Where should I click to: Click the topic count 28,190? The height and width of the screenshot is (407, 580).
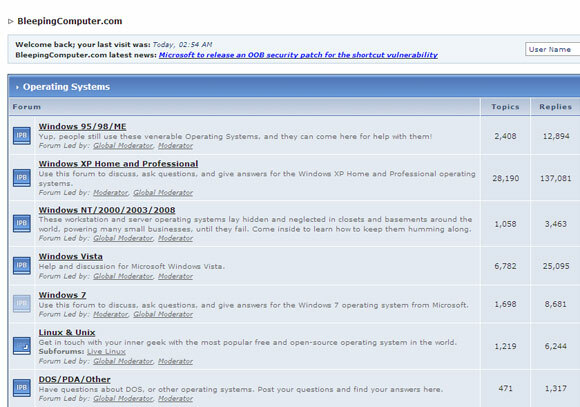[x=505, y=178]
